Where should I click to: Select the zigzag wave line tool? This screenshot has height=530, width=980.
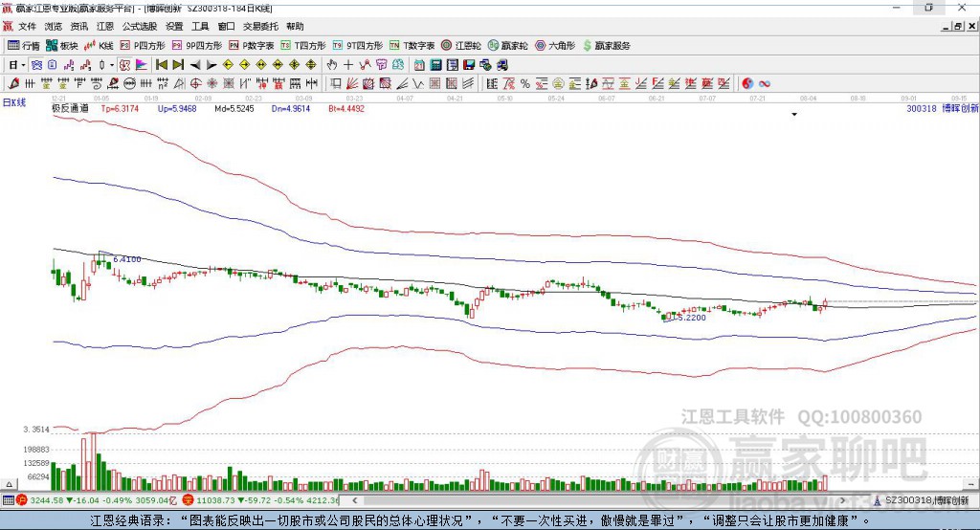(x=419, y=84)
